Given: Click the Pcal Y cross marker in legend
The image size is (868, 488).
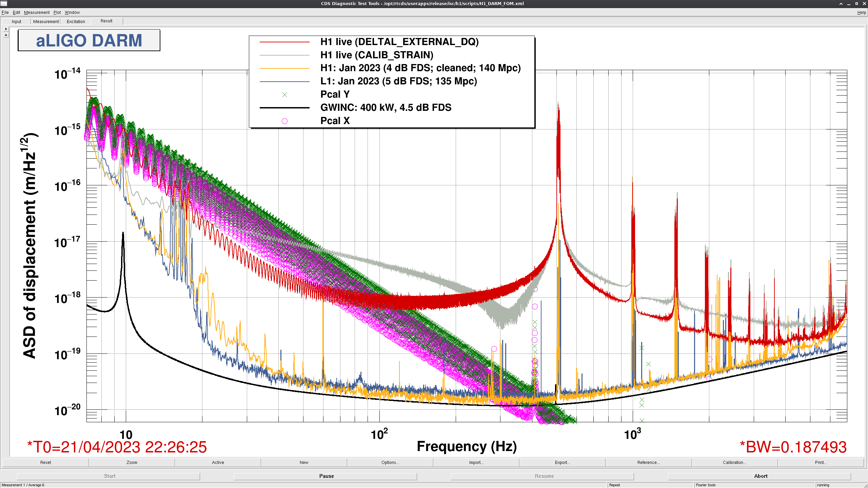Looking at the screenshot, I should [x=284, y=95].
